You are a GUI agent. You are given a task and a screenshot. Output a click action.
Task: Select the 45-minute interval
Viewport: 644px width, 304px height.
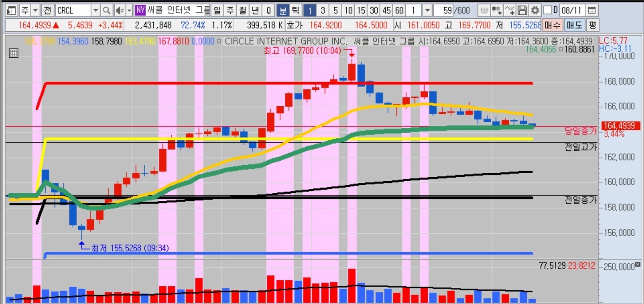pyautogui.click(x=387, y=10)
